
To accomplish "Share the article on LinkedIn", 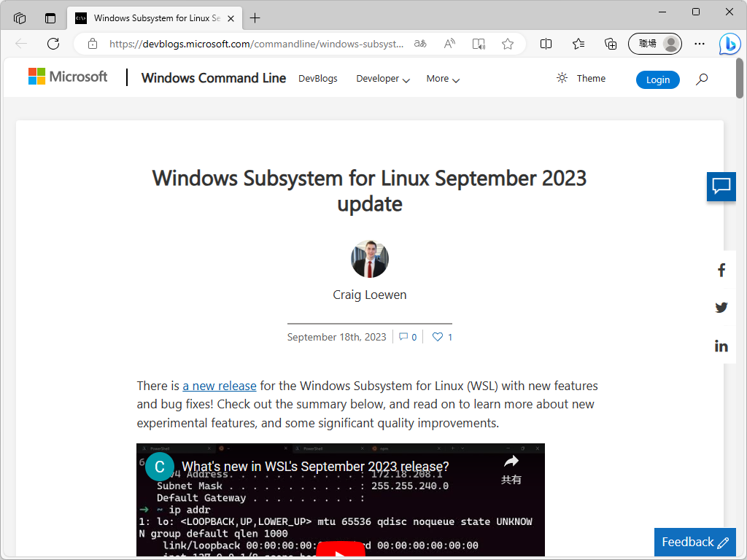I will pos(721,345).
